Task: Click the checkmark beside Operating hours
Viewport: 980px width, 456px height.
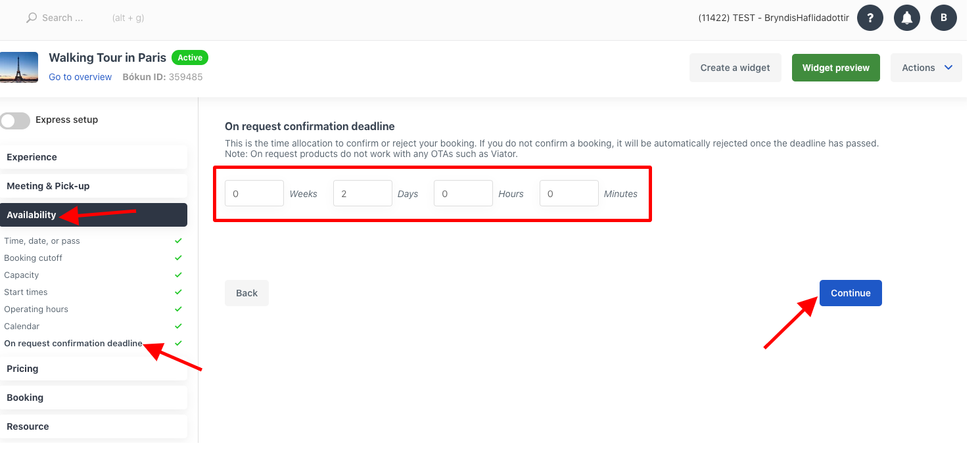Action: tap(178, 309)
